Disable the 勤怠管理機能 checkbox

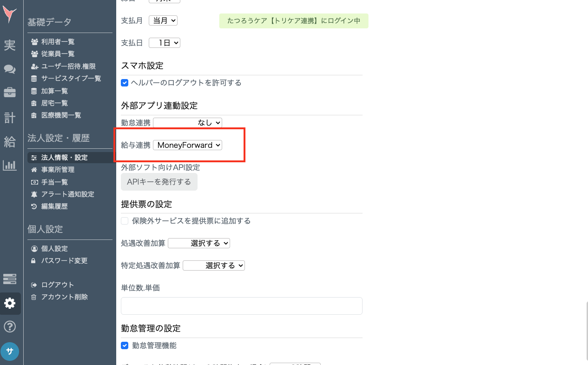[x=125, y=345]
